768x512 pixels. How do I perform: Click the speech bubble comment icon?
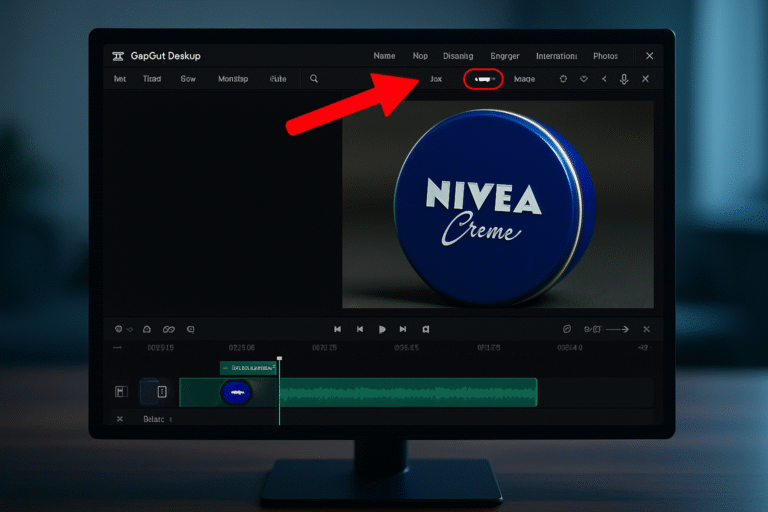click(x=191, y=329)
